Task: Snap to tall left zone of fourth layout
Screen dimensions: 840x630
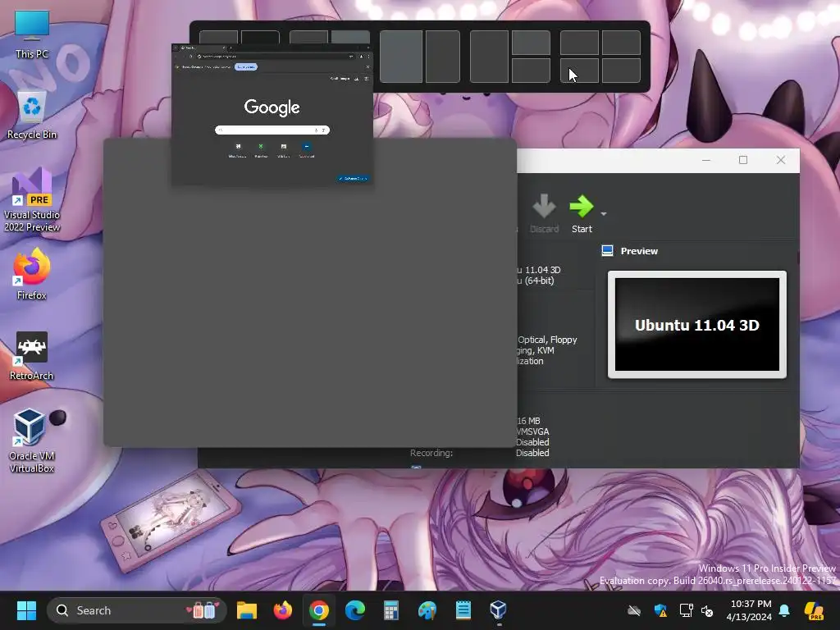Action: pyautogui.click(x=489, y=57)
